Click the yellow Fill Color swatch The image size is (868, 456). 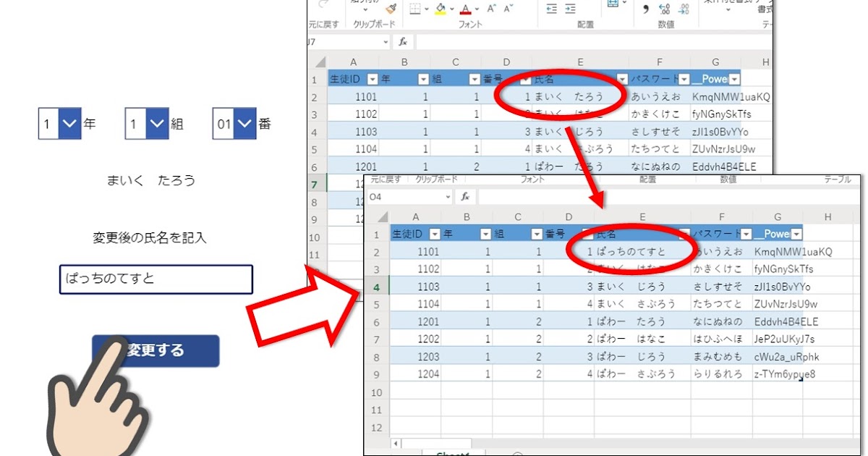pos(440,9)
